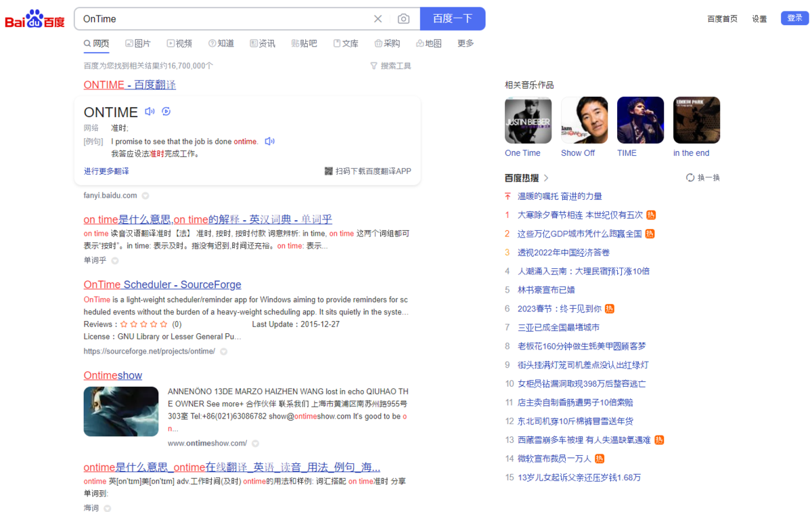Switch to the 资讯 tab
812x512 pixels.
click(x=263, y=43)
